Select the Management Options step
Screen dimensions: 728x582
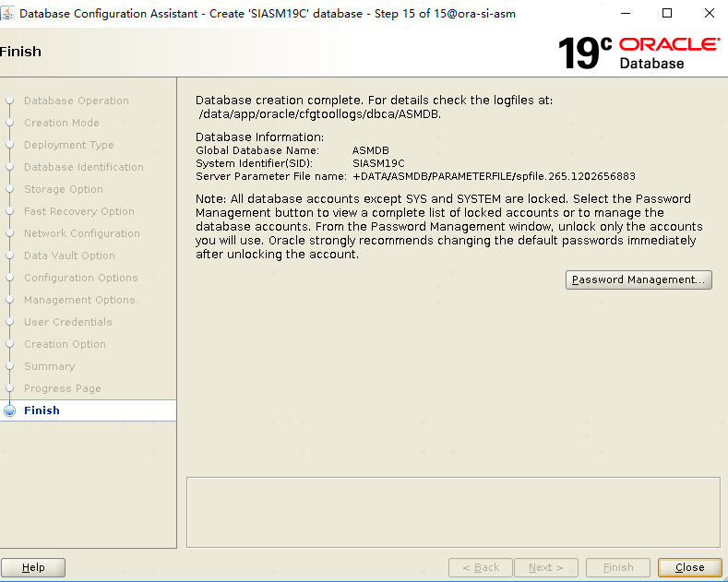[x=79, y=300]
